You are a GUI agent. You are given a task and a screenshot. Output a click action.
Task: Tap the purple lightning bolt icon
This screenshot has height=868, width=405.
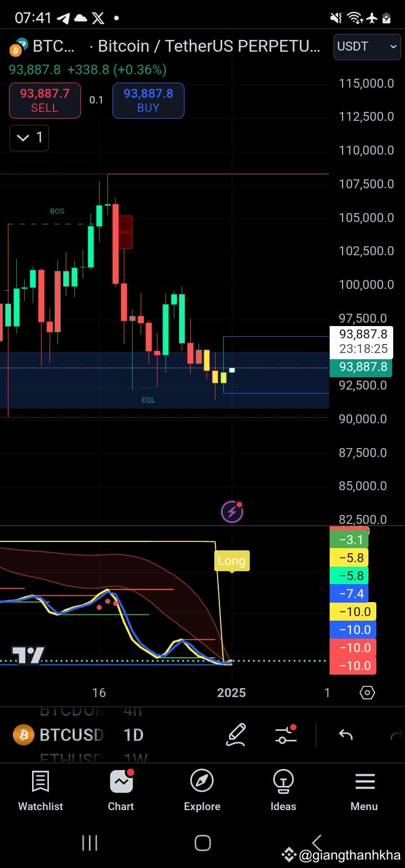coord(232,512)
